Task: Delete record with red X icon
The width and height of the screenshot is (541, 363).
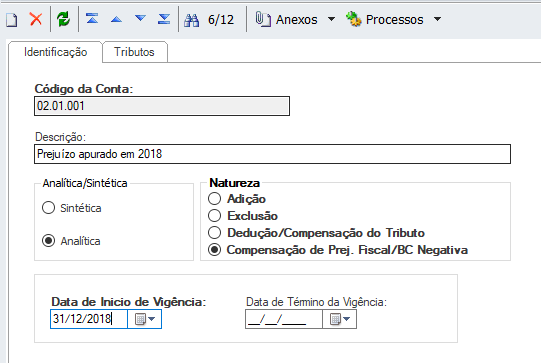Action: (36, 19)
